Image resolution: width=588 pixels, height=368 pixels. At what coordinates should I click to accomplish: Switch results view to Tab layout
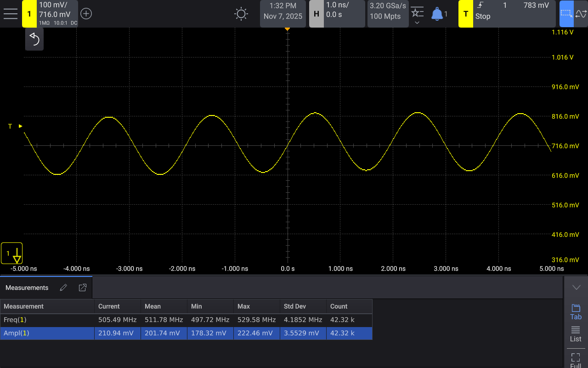pyautogui.click(x=576, y=312)
